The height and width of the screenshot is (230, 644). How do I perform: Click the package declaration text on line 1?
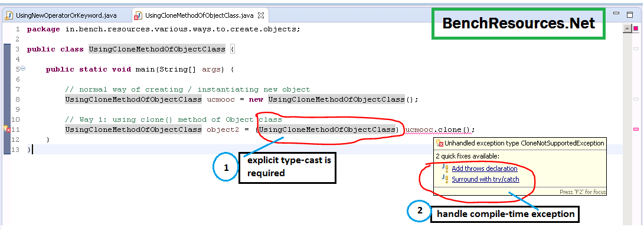point(164,29)
